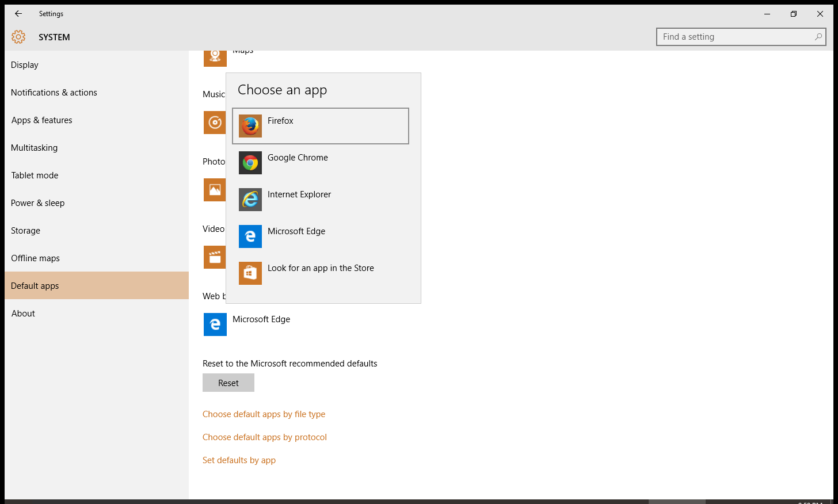This screenshot has height=504, width=838.
Task: Click the Music player default app icon
Action: point(215,123)
